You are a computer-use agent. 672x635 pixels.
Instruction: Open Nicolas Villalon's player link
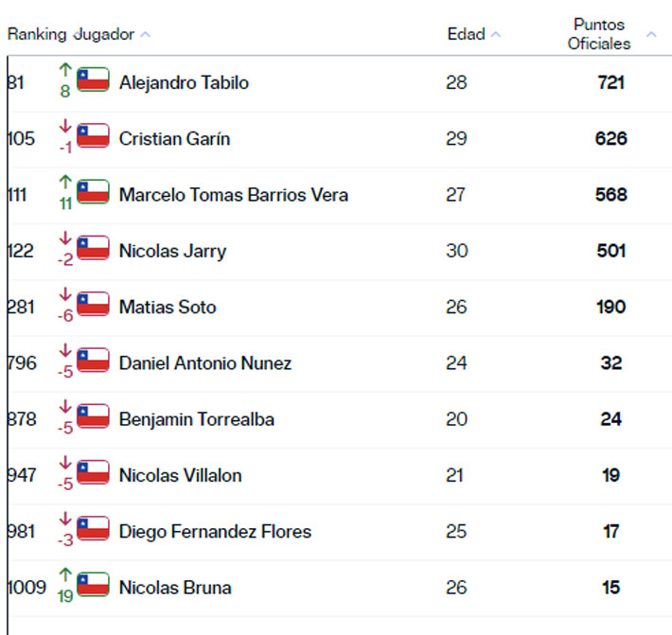180,475
